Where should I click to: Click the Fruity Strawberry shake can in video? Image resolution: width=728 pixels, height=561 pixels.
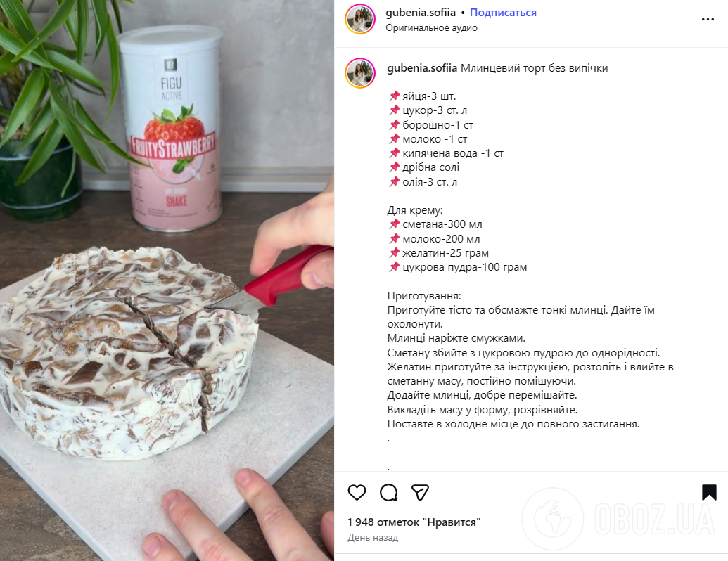point(171,129)
